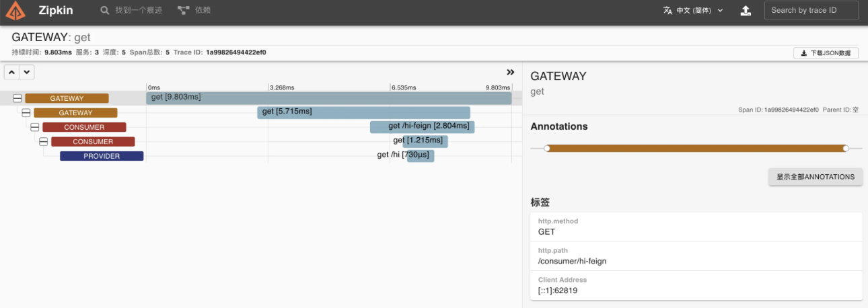Click the annotations start point marker
Image resolution: width=868 pixels, height=308 pixels.
tap(547, 148)
